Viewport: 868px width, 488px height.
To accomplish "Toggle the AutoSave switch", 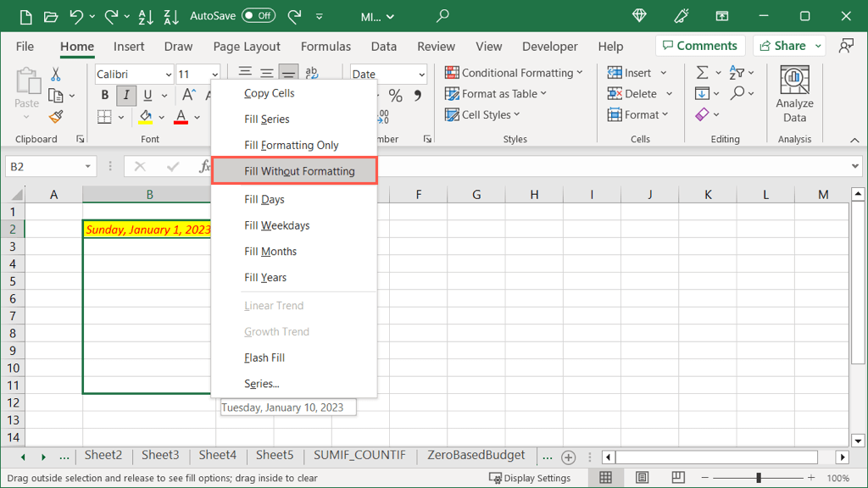I will pyautogui.click(x=258, y=16).
